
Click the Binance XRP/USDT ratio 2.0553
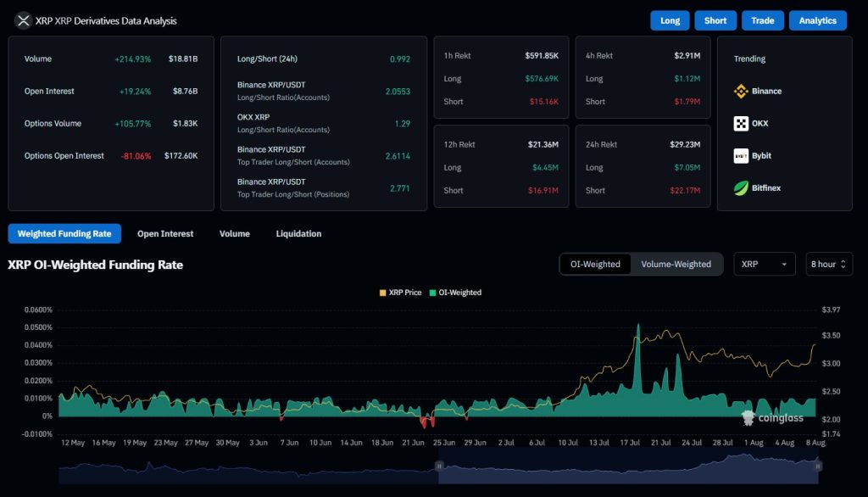[x=398, y=92]
